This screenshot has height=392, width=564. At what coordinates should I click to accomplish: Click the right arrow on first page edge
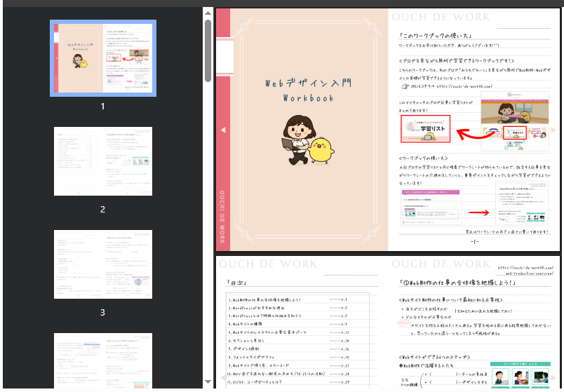click(554, 130)
